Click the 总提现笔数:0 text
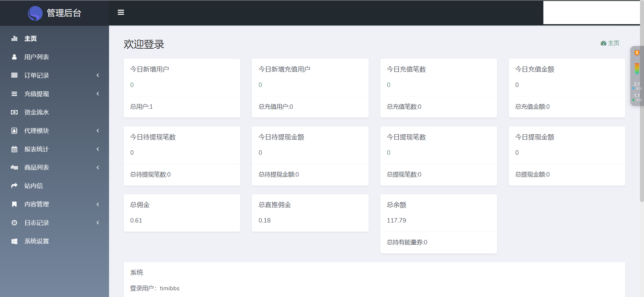 [404, 175]
